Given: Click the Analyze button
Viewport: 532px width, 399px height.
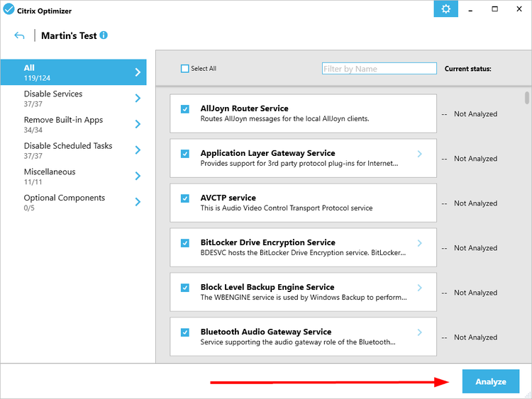Looking at the screenshot, I should pyautogui.click(x=491, y=381).
